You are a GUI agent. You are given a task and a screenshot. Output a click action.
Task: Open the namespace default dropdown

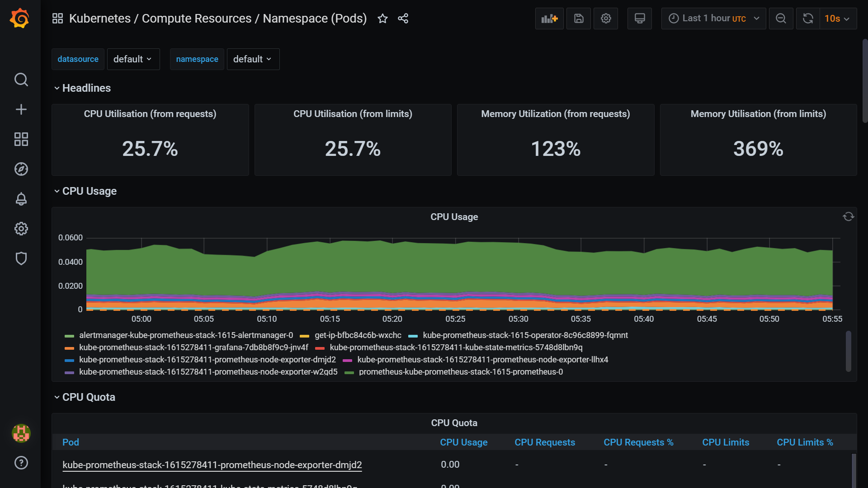point(253,59)
